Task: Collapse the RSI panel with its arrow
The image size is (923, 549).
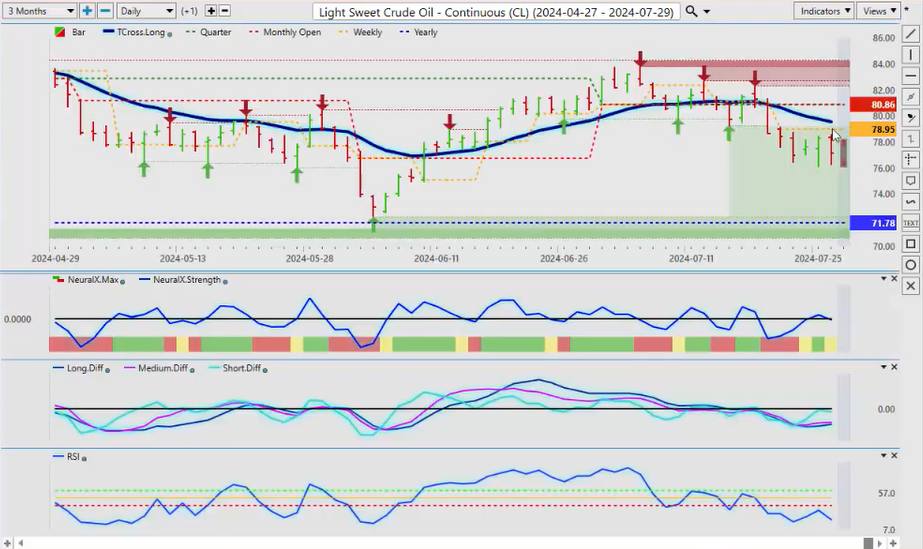Action: pyautogui.click(x=882, y=455)
